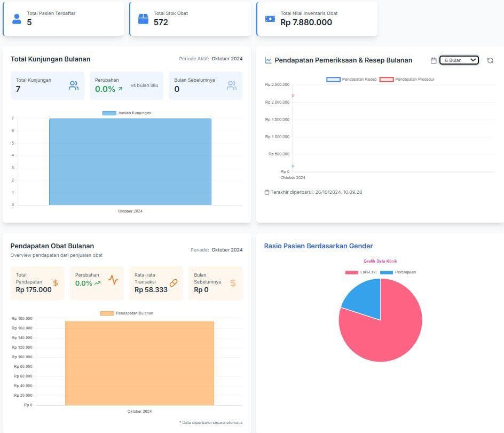This screenshot has width=504, height=433.
Task: Click the calendar icon beside the 6 Bulan dropdown
Action: [x=434, y=60]
